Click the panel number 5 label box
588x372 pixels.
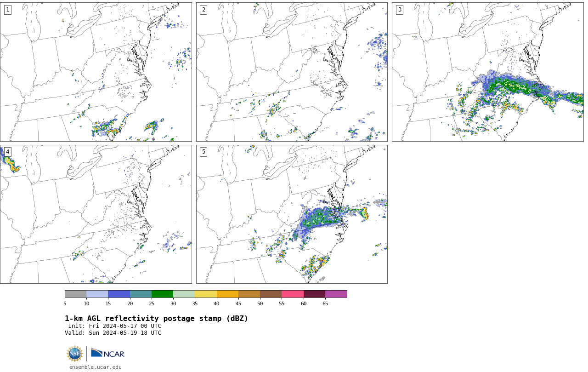point(204,152)
